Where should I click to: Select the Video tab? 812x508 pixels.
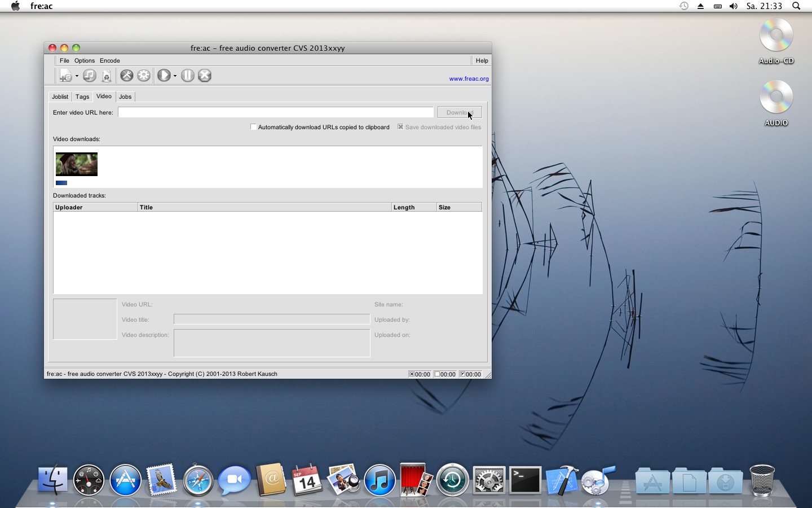(104, 97)
